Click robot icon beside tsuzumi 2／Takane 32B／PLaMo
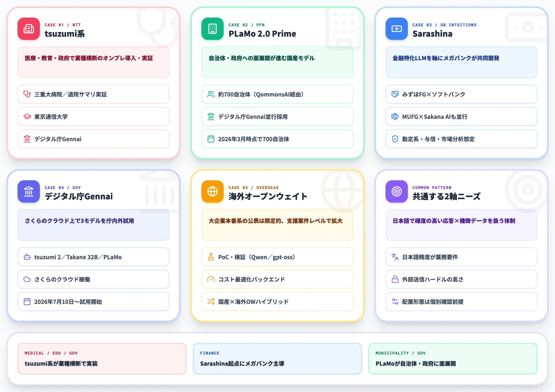The width and height of the screenshot is (555, 392). pos(27,257)
